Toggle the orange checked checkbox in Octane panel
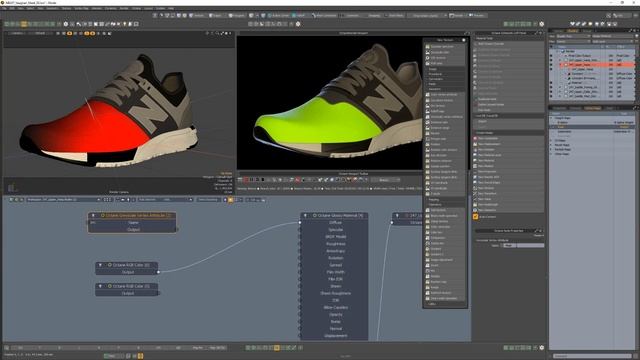Viewport: 640px width, 360px height. click(x=476, y=217)
